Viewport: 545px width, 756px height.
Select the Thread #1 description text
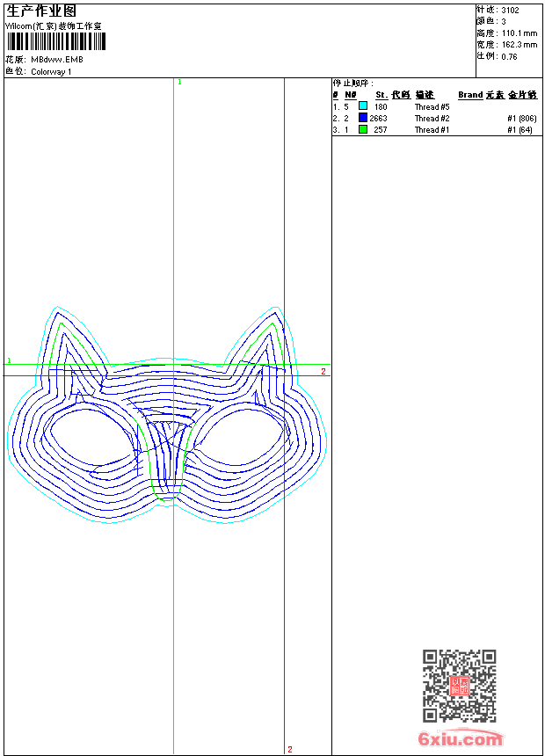tap(432, 129)
